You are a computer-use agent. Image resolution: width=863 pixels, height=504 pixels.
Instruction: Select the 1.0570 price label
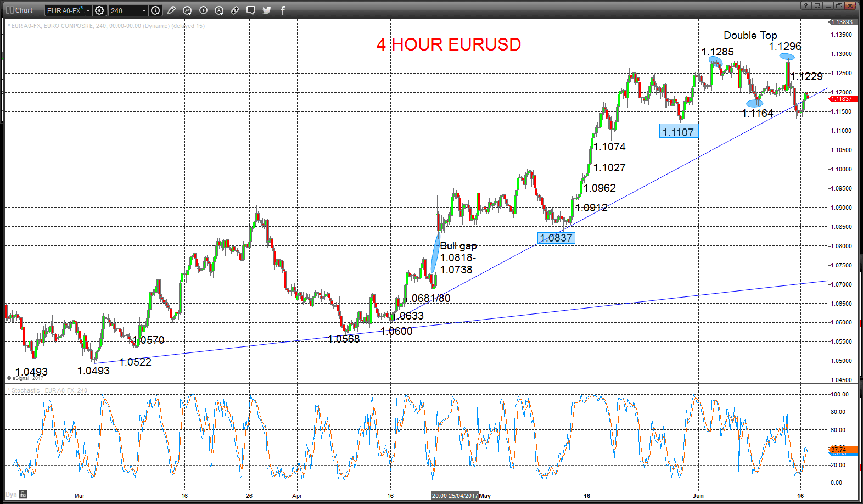click(x=148, y=340)
